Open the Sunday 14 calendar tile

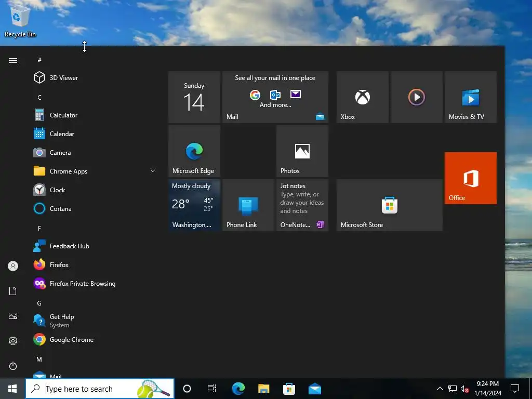[x=194, y=97]
